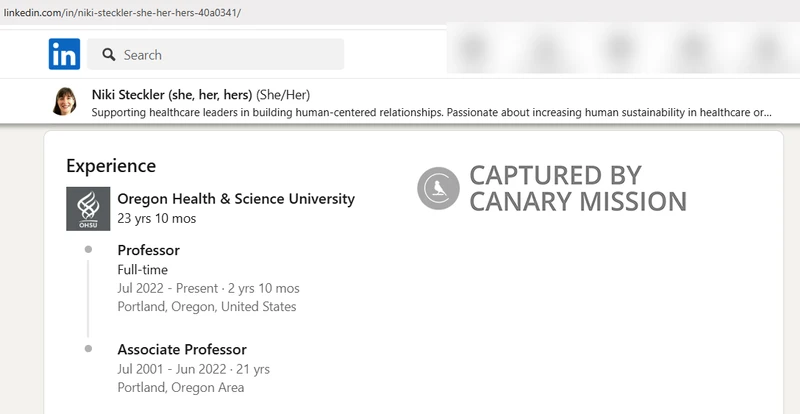Click the timeline dot beside Associate Professor
This screenshot has width=800, height=414.
tap(89, 348)
